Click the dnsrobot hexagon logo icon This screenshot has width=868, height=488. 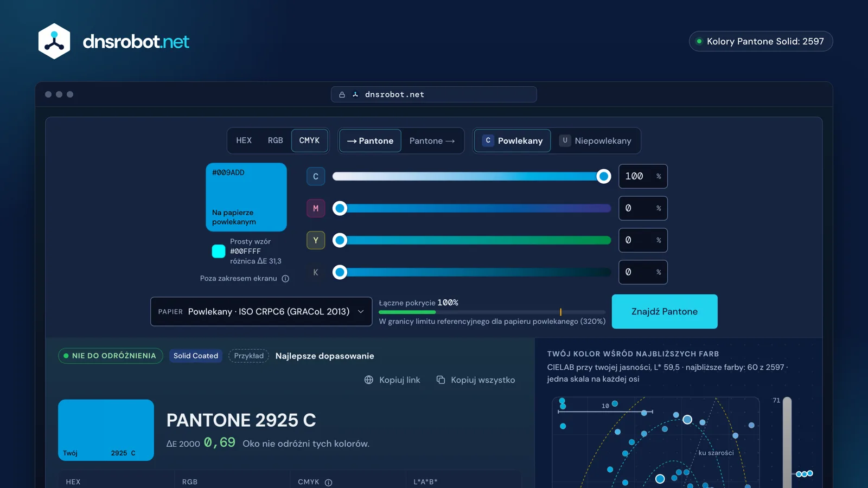54,41
